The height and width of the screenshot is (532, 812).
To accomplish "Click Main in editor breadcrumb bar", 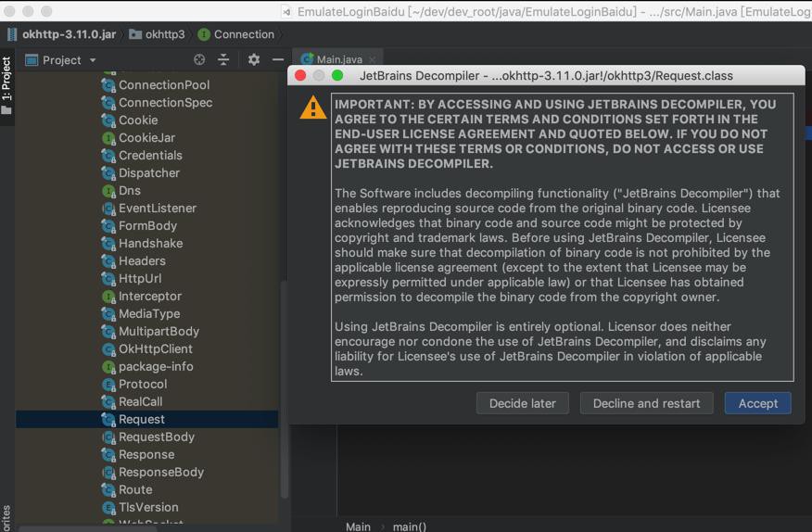I will pos(358,526).
